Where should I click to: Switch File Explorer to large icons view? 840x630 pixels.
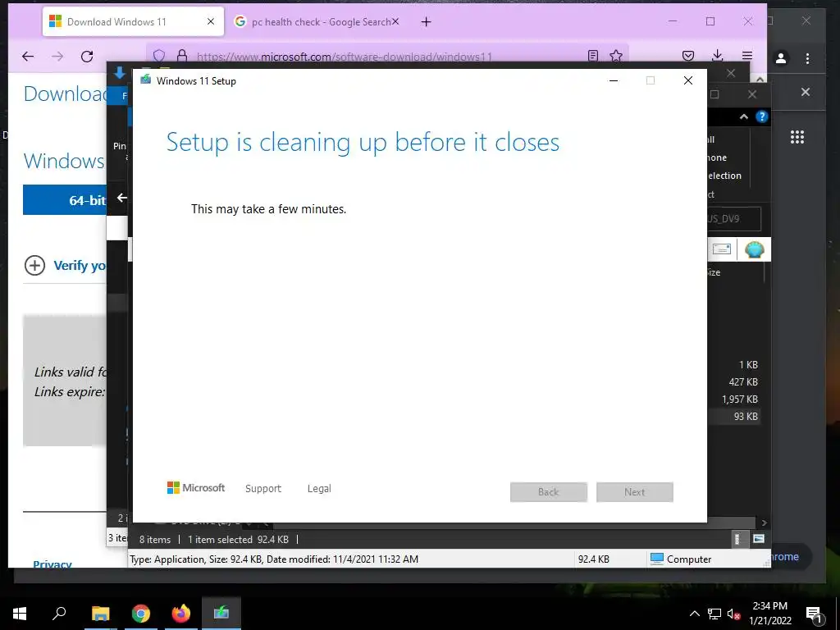coord(758,539)
